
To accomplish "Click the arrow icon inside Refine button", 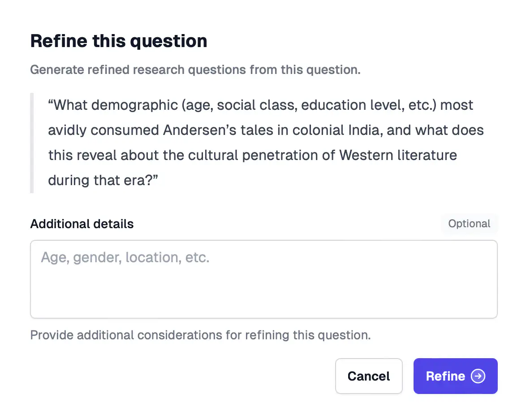I will coord(478,376).
